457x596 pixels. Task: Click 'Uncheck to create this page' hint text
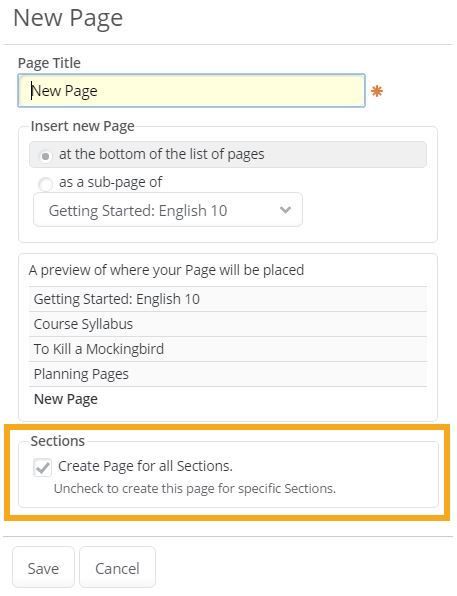(x=195, y=488)
